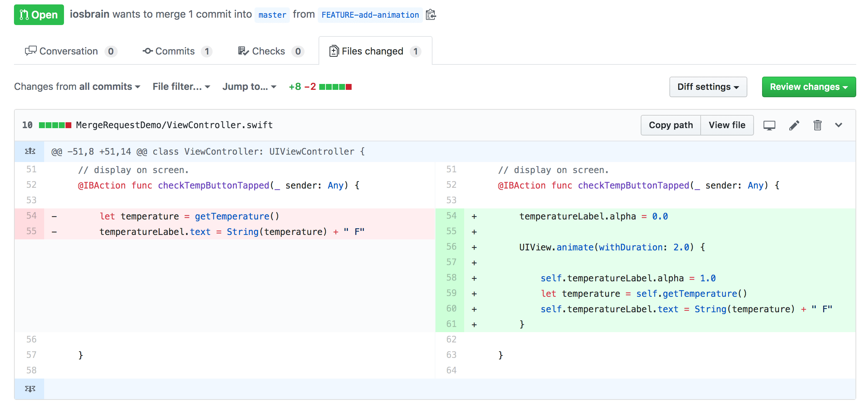
Task: Collapse ViewController.swift file diff chevron
Action: point(839,125)
